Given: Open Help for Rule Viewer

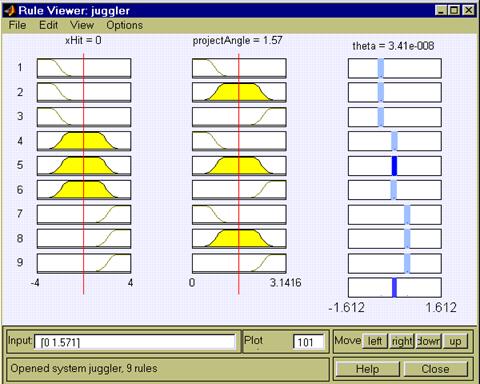Looking at the screenshot, I should point(367,369).
